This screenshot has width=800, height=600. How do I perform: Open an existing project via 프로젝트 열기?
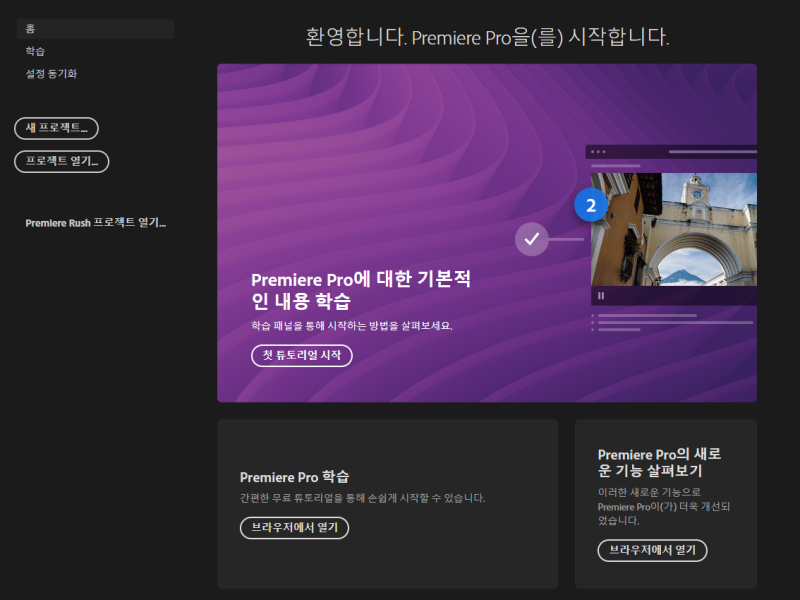pos(61,161)
